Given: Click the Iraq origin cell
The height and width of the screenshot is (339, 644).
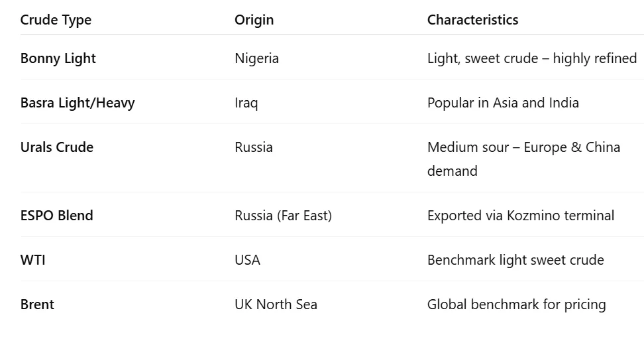Looking at the screenshot, I should pyautogui.click(x=246, y=103).
